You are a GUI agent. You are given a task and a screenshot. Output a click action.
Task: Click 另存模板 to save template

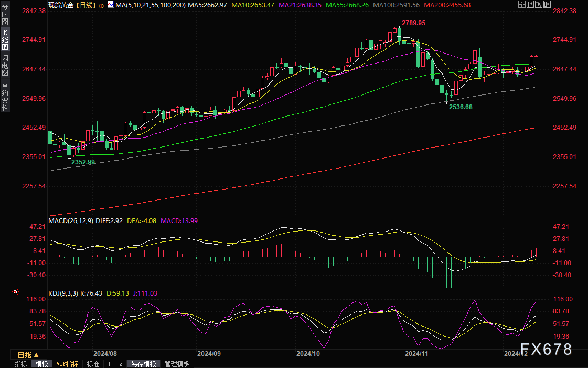(143, 364)
